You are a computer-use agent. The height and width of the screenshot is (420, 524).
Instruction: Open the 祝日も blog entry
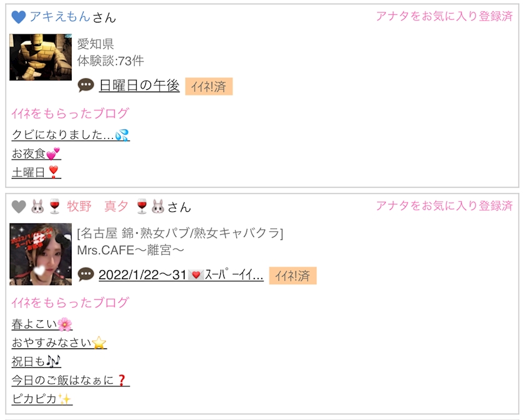[36, 361]
